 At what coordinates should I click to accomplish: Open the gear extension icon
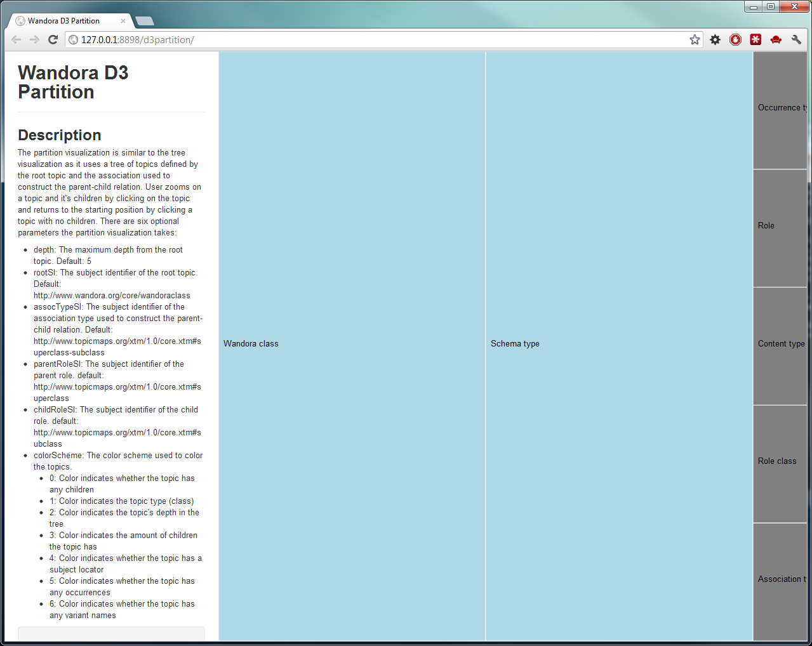pos(715,39)
